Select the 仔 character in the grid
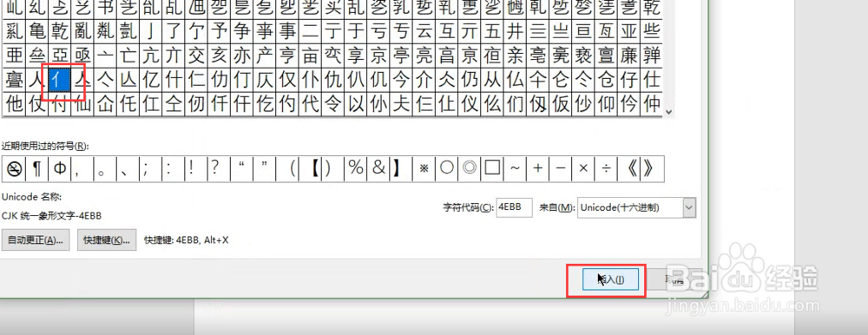The width and height of the screenshot is (868, 335). click(628, 81)
